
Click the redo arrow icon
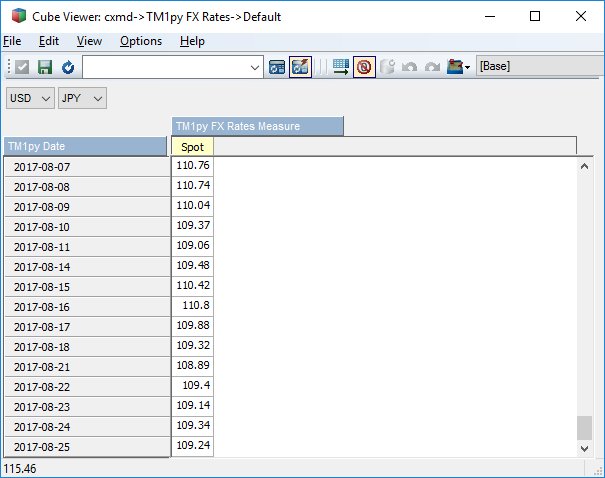(x=432, y=67)
